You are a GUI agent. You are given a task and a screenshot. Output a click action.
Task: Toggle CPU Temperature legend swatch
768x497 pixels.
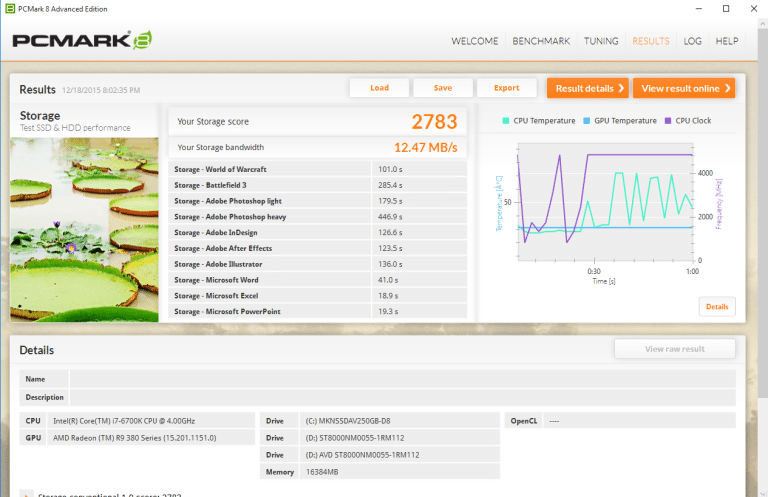click(x=506, y=121)
